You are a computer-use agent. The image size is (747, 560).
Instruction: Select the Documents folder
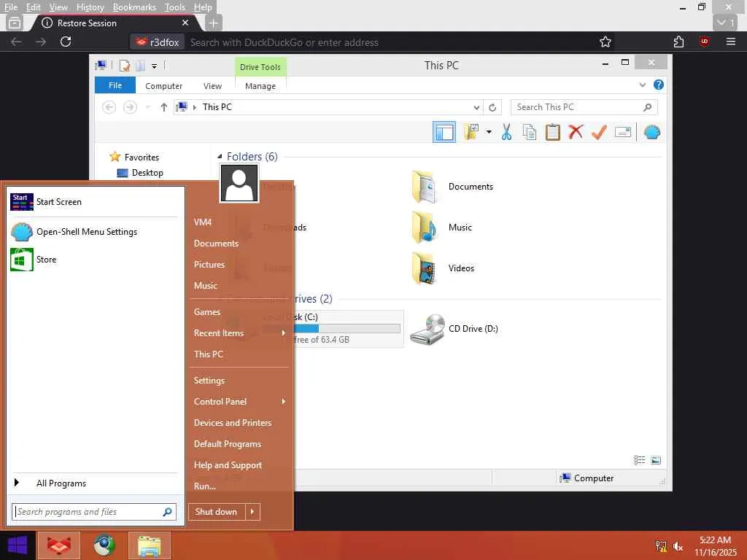452,187
